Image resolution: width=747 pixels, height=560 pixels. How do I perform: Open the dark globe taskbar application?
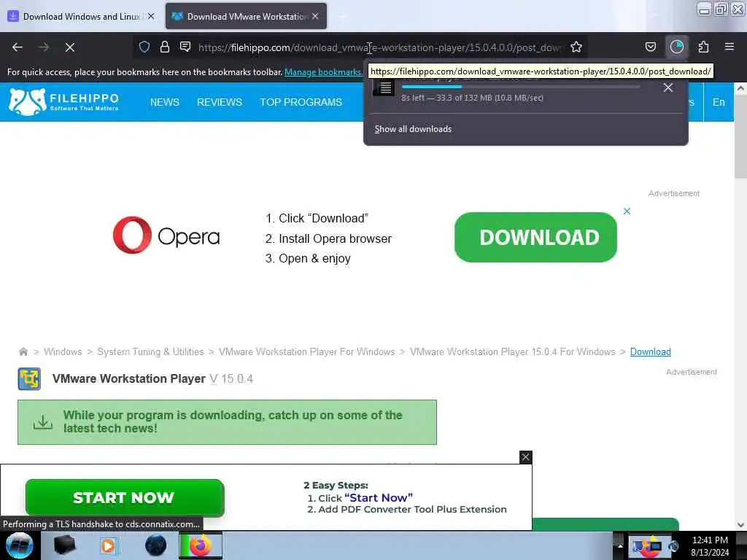[156, 545]
